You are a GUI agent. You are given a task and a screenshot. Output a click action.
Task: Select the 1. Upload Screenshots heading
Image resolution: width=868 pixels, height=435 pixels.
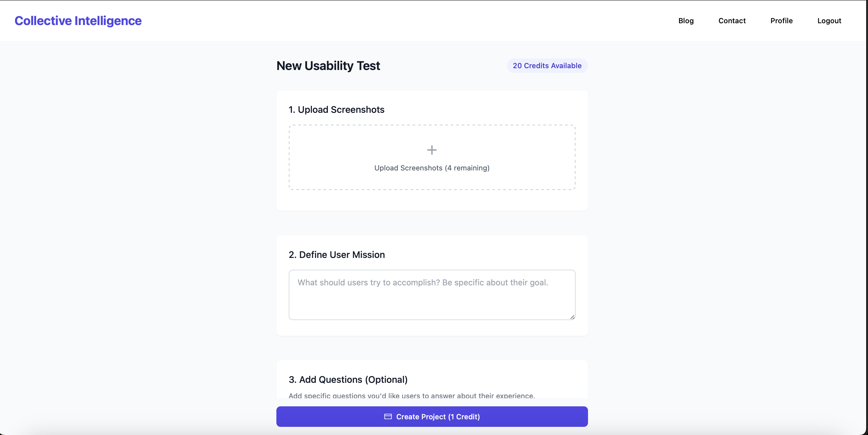(x=336, y=110)
